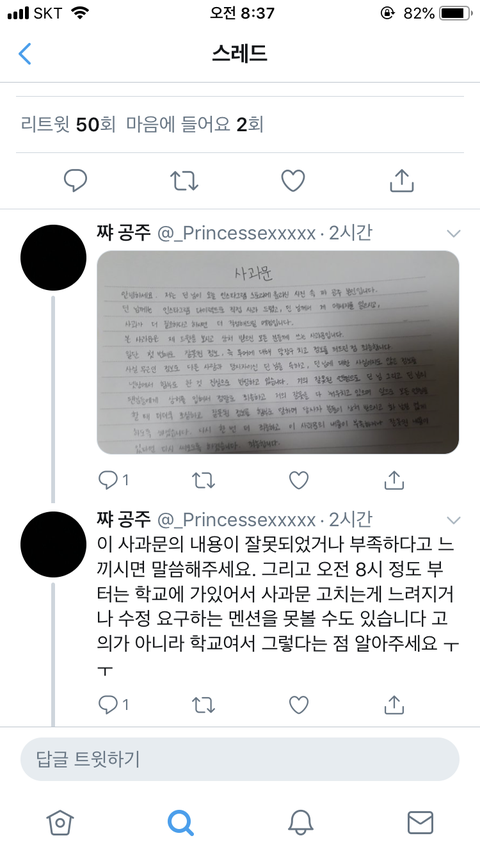Open the Notifications bell tab
480x854 pixels.
tap(301, 822)
